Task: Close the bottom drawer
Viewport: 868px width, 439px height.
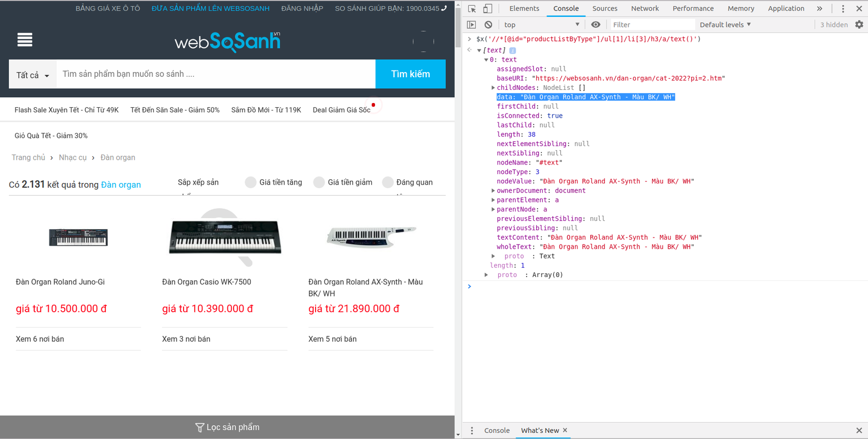Action: pos(859,431)
